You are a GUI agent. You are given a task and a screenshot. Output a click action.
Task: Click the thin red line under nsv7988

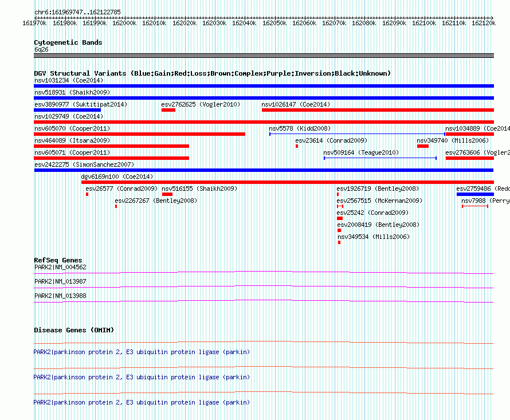[475, 206]
